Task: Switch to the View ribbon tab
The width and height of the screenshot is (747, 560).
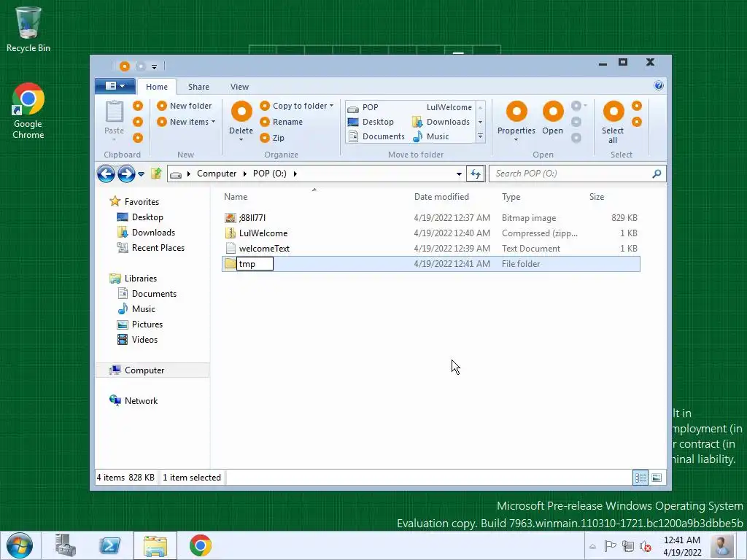Action: pos(239,87)
